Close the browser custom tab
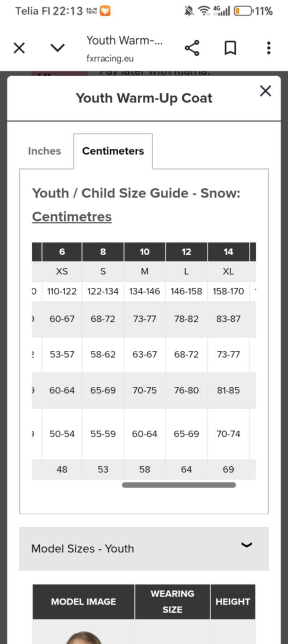The height and width of the screenshot is (644, 288). click(x=19, y=48)
